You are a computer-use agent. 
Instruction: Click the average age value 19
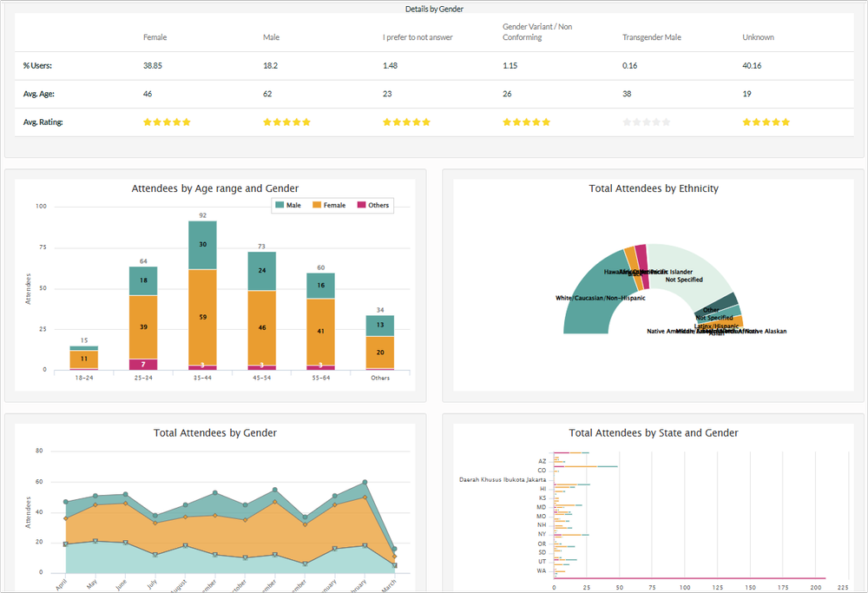coord(746,94)
